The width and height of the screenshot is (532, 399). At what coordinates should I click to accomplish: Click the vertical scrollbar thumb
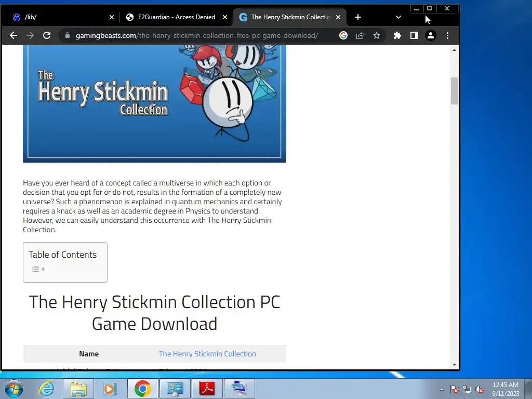454,90
